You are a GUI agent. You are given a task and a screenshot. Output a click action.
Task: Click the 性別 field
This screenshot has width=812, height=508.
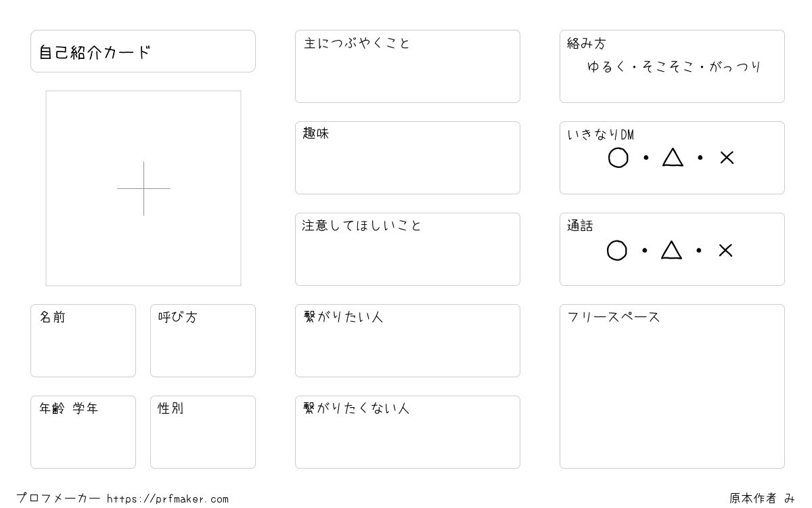click(203, 432)
